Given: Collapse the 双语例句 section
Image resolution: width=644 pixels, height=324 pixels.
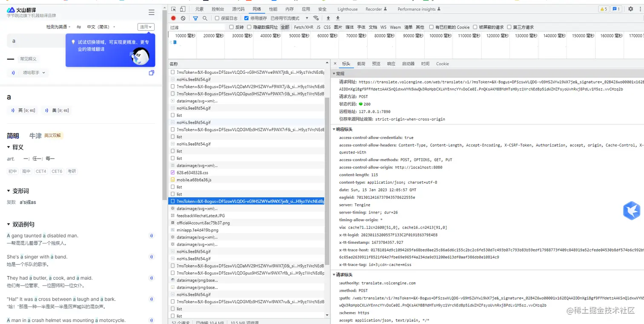Looking at the screenshot, I should pyautogui.click(x=9, y=224).
